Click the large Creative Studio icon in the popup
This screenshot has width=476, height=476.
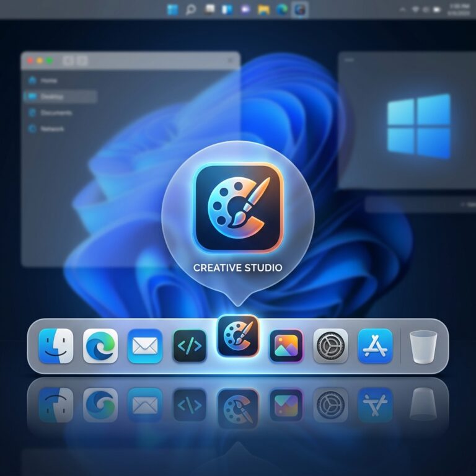point(238,208)
